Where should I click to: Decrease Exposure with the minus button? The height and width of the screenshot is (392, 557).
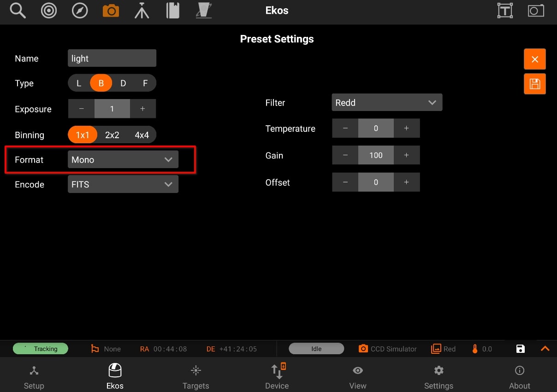(x=82, y=109)
